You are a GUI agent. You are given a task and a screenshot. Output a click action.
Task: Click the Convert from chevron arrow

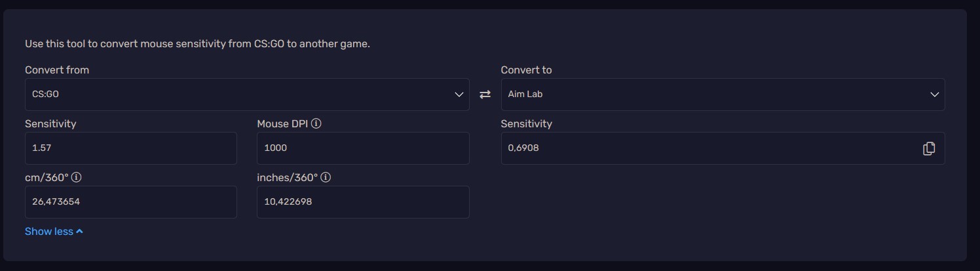click(x=459, y=94)
